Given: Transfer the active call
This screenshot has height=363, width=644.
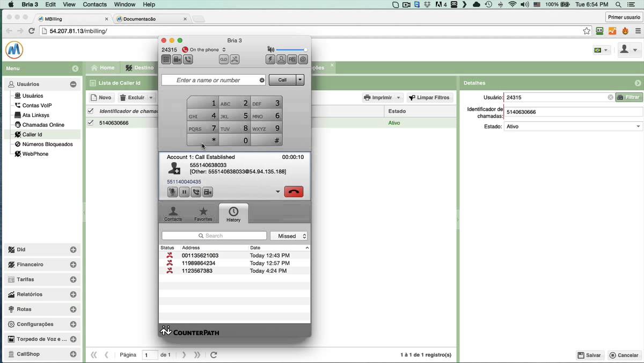Looking at the screenshot, I should coord(196,192).
